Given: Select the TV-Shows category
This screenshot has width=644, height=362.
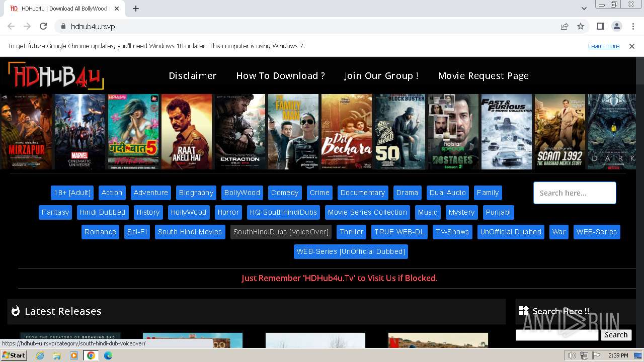Looking at the screenshot, I should pyautogui.click(x=452, y=232).
